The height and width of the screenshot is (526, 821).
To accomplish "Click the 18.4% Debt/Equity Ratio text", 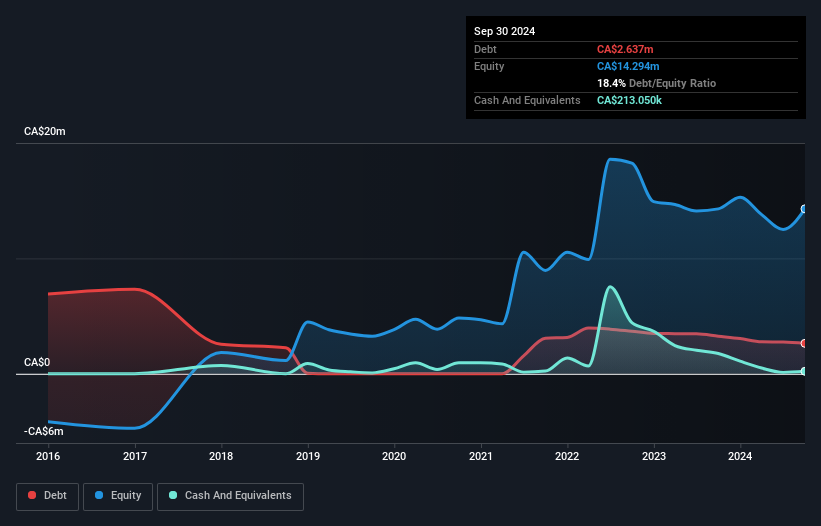I will (656, 83).
